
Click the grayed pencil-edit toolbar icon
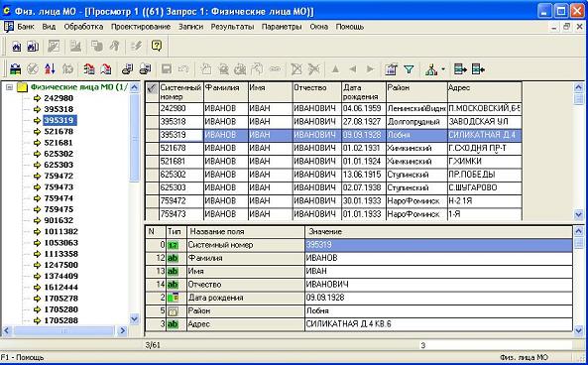54,47
